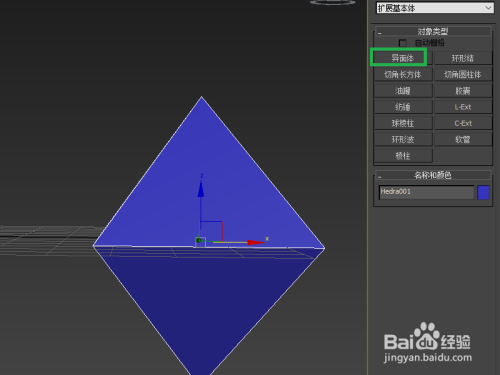The image size is (500, 375).
Task: Enable the 自动栅格 checkbox
Action: pyautogui.click(x=403, y=43)
